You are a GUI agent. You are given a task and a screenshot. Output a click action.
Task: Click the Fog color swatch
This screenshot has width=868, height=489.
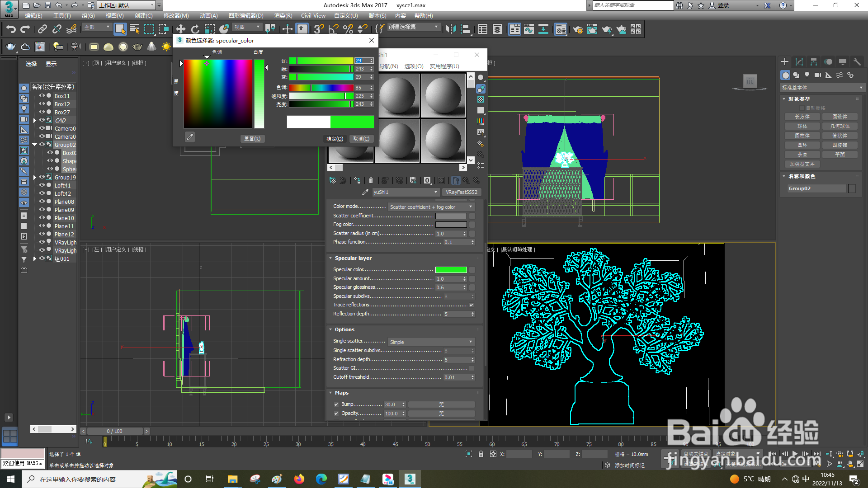pos(451,225)
